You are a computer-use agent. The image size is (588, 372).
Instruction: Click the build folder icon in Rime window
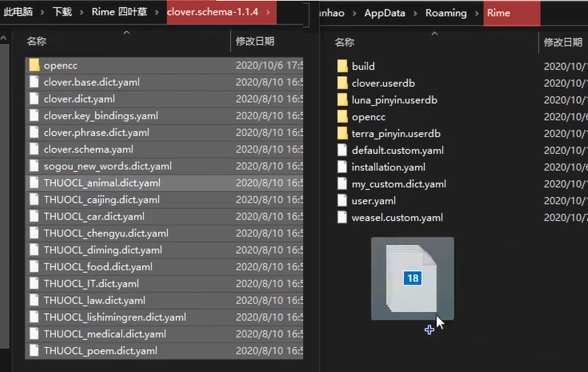[x=342, y=66]
